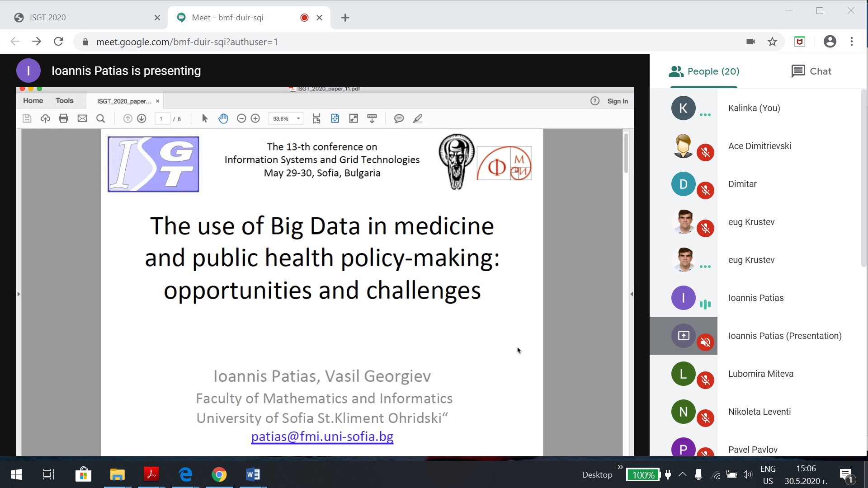Switch to the People (20) tab
Image resolution: width=868 pixels, height=488 pixels.
click(704, 71)
